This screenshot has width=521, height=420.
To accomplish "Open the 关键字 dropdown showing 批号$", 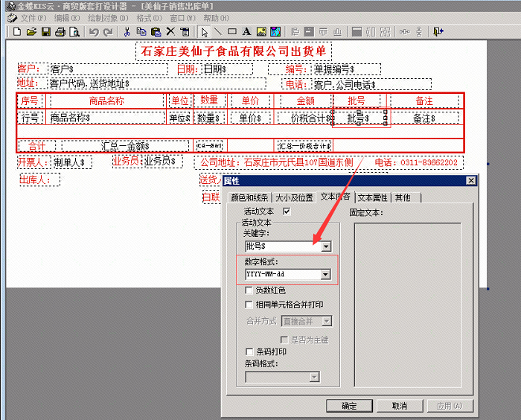I will 326,246.
